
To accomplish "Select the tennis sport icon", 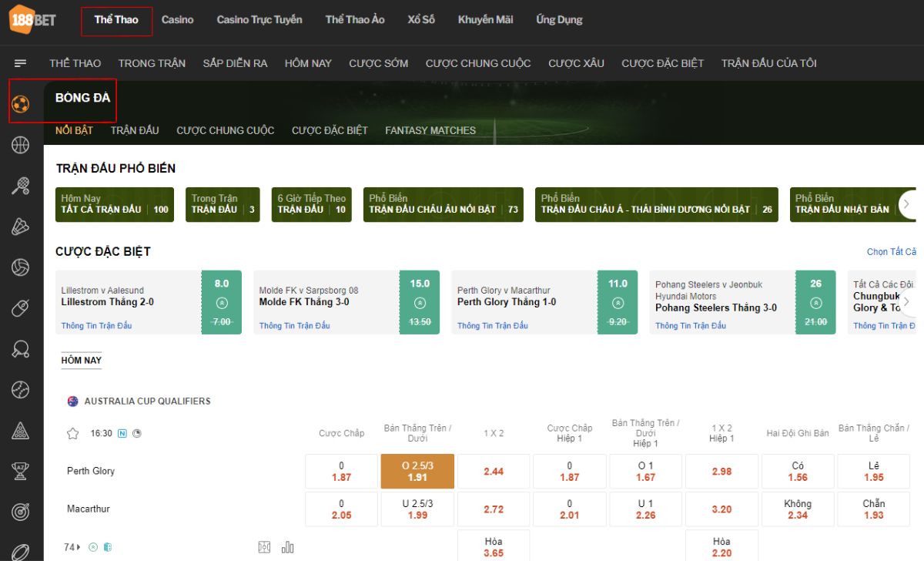I will 19,186.
